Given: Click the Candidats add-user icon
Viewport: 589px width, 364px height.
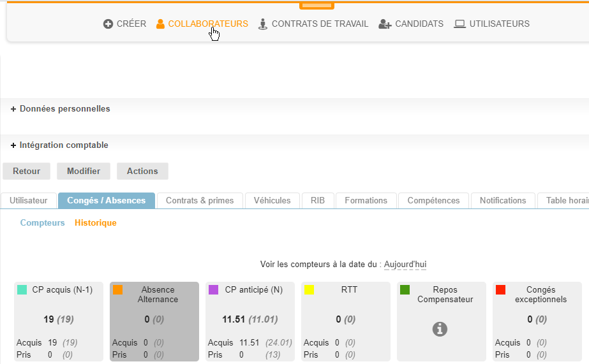Looking at the screenshot, I should (x=384, y=24).
